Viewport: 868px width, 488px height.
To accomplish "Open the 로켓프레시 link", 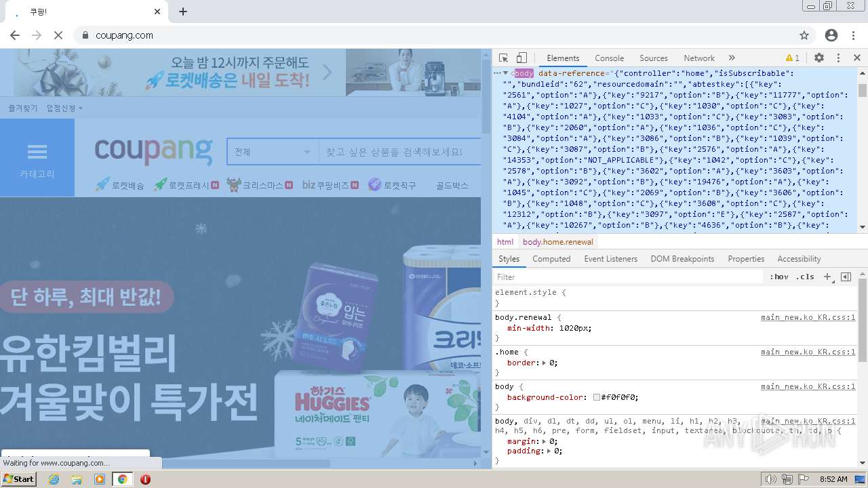I will click(x=186, y=184).
